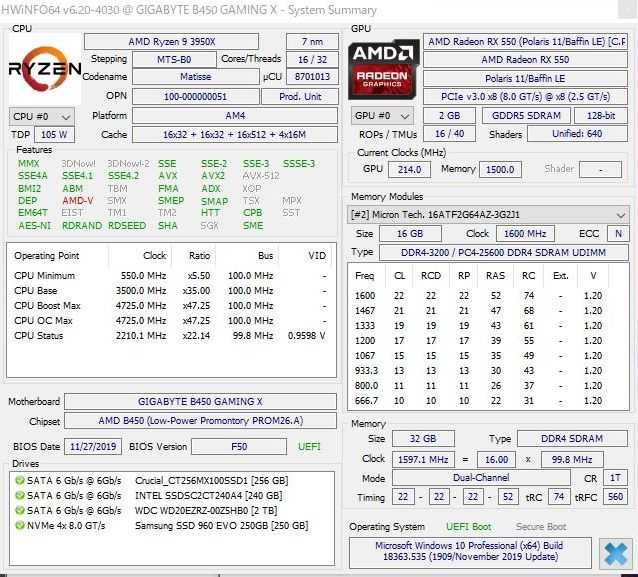Select the CPU Base operating point row

pos(171,291)
